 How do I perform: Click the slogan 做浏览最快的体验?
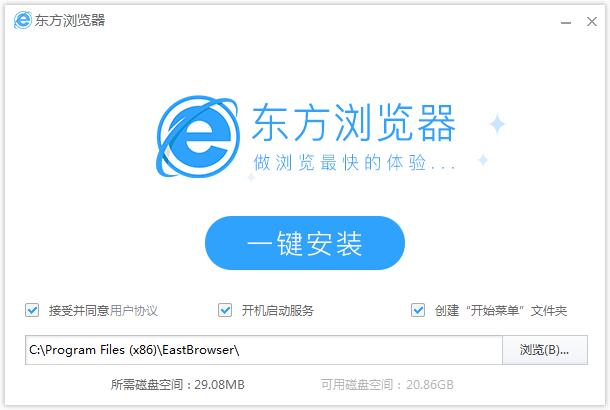(x=355, y=162)
